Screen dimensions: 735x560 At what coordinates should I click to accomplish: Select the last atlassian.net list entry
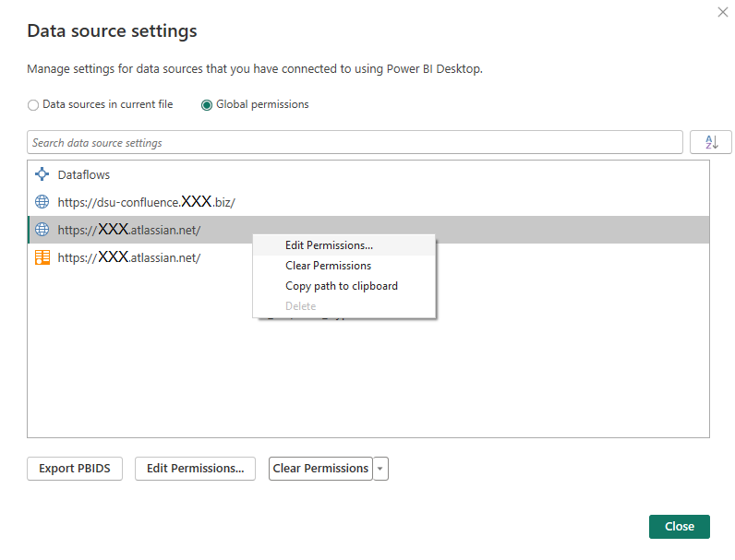point(129,258)
